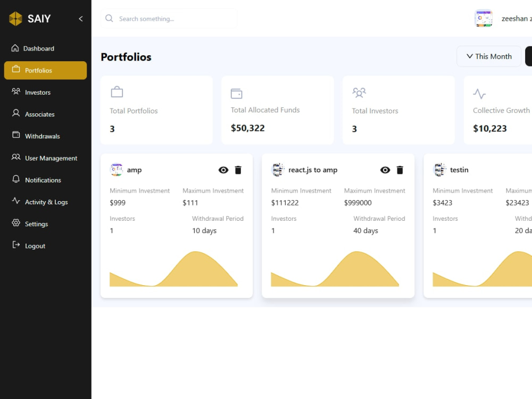Click the Total Portfolios briefcase icon
The height and width of the screenshot is (399, 532).
click(x=117, y=92)
